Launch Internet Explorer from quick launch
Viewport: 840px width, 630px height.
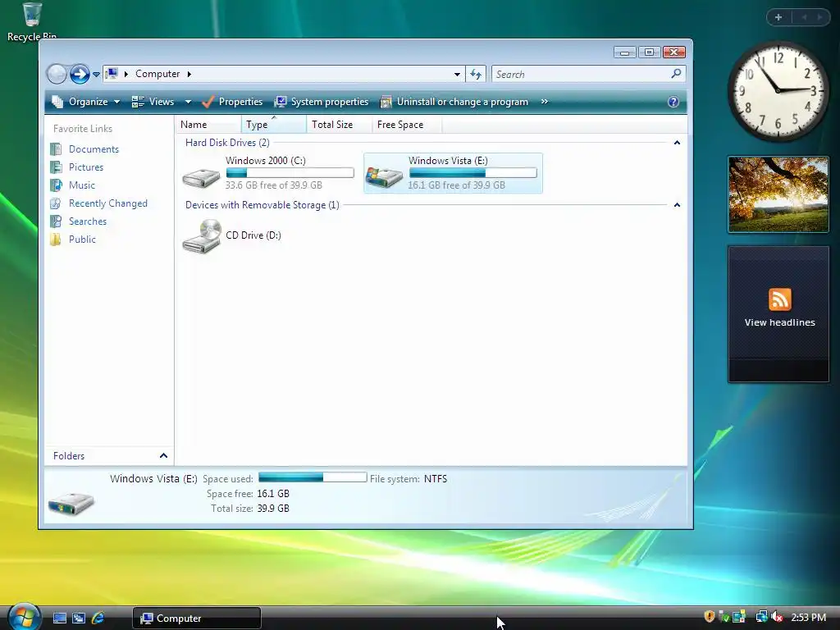[98, 618]
